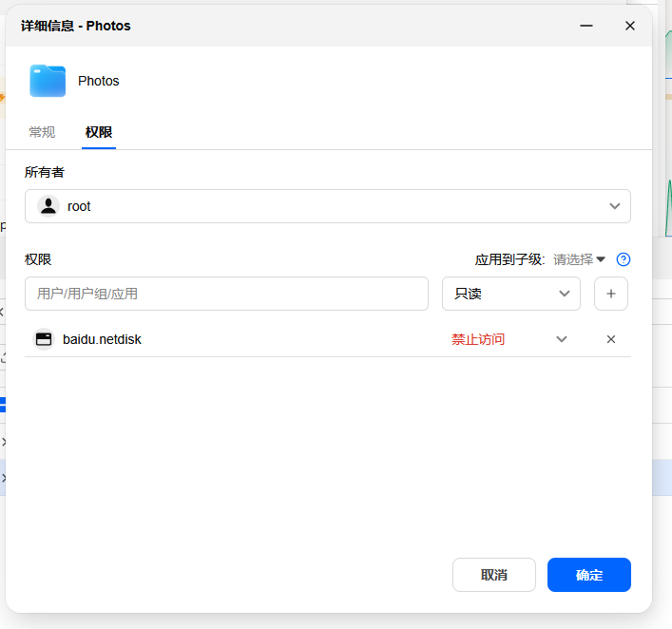Click the root user avatar icon
The image size is (672, 629).
click(48, 206)
